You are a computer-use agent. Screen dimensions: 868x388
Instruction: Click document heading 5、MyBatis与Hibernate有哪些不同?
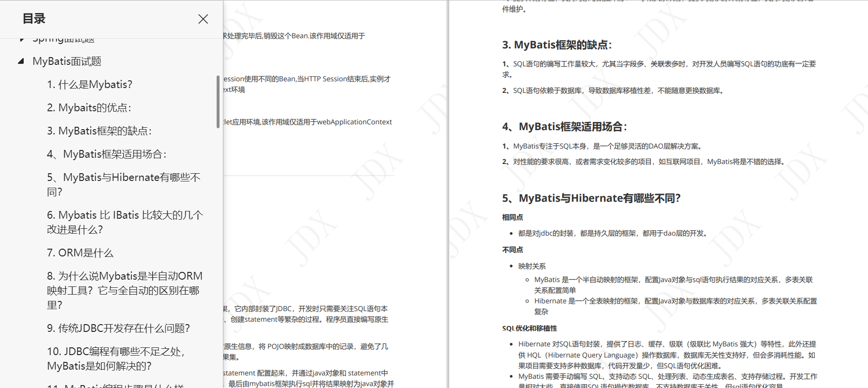click(591, 198)
